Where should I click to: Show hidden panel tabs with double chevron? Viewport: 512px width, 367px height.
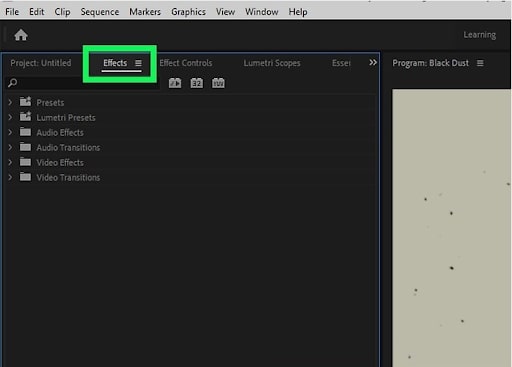[x=373, y=62]
